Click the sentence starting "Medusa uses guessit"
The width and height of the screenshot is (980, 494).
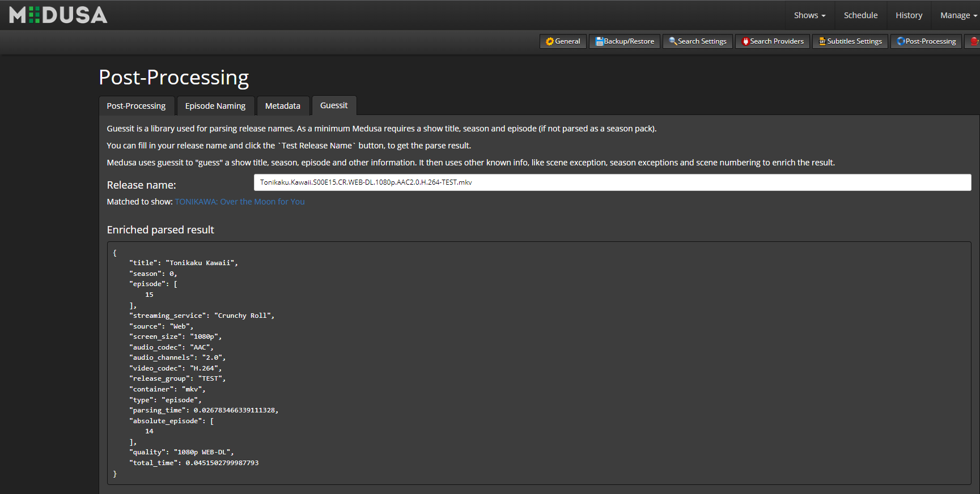click(471, 163)
